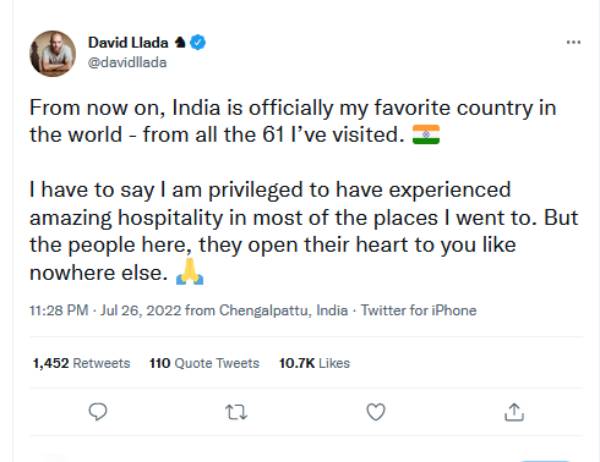Show the 10.7K Likes list
Viewport: 600px width, 462px height.
point(314,363)
